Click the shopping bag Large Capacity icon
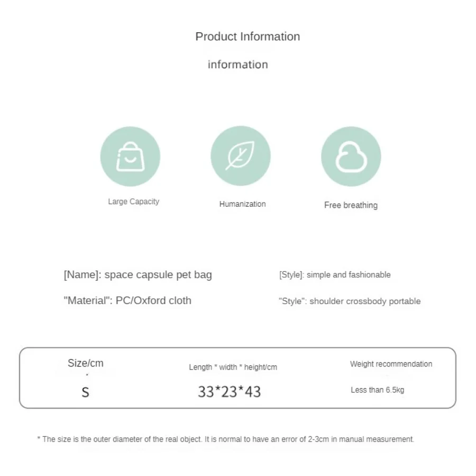Screen dimensions: 476x476 pos(130,157)
